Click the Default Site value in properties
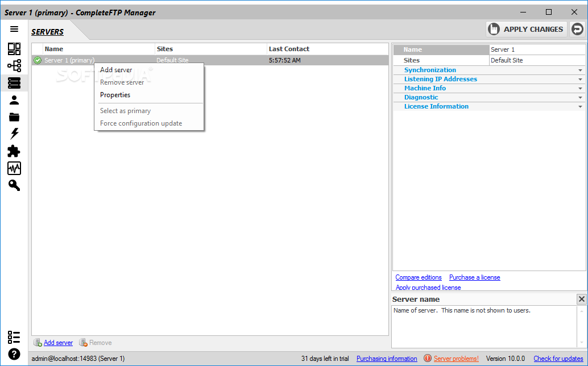This screenshot has height=366, width=588. 537,60
